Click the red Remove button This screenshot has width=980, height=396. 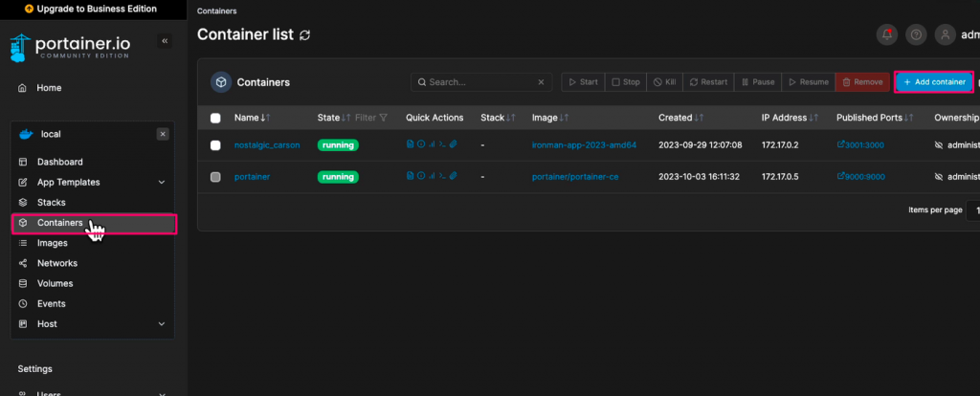(x=862, y=82)
